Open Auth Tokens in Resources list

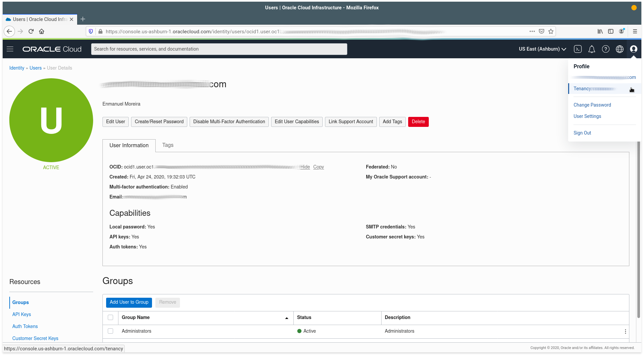click(25, 326)
